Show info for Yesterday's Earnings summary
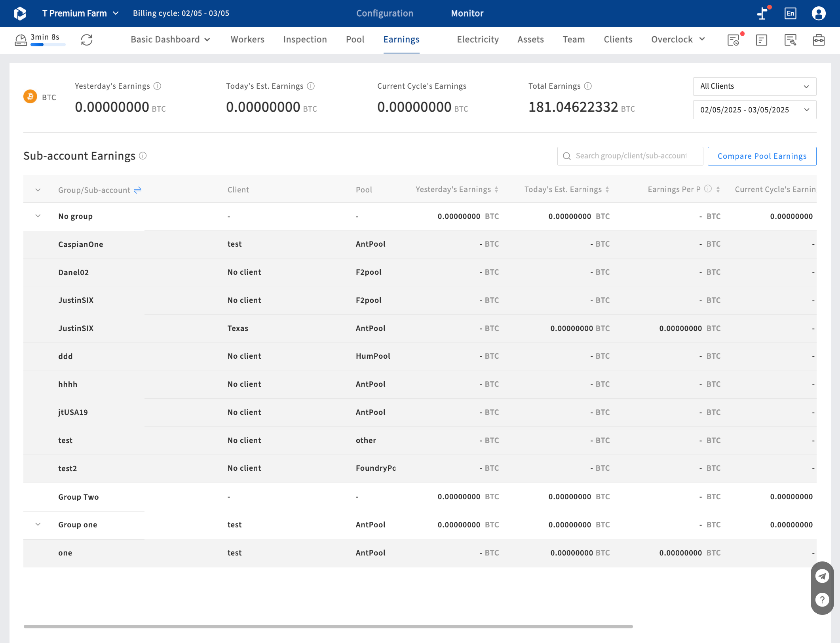Screen dimensions: 840x643 point(157,86)
